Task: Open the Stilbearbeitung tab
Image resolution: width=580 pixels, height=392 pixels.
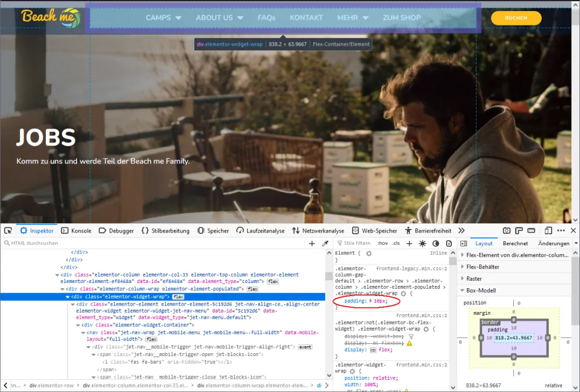Action: [x=165, y=231]
